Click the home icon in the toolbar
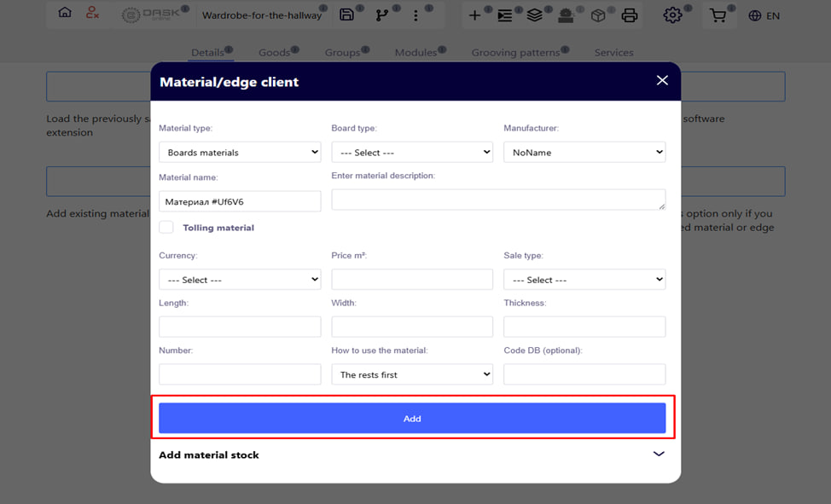831x504 pixels. click(x=65, y=14)
